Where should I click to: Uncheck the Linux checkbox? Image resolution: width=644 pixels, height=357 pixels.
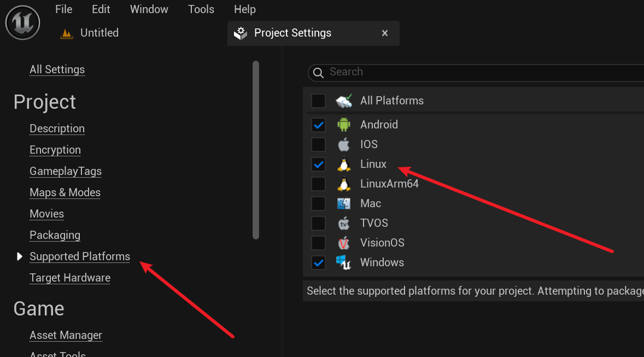(318, 165)
